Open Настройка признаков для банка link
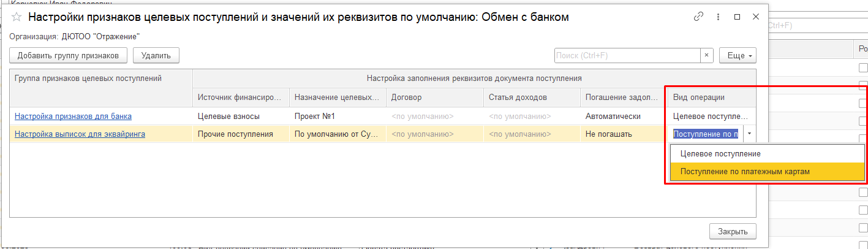868x249 pixels. (73, 116)
